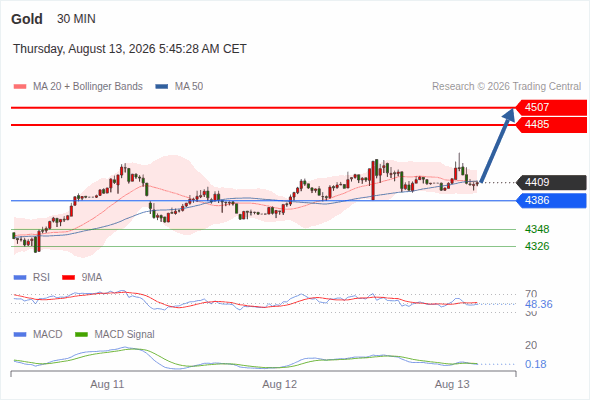Click the Aug 11 date axis label
This screenshot has height=400, width=590.
(107, 384)
